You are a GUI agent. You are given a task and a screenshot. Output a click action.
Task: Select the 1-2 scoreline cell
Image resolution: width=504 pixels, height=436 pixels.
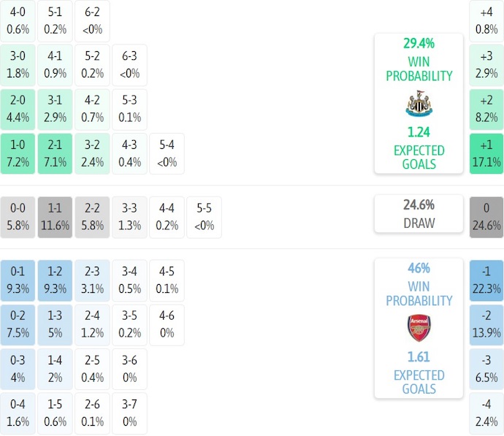tap(55, 280)
